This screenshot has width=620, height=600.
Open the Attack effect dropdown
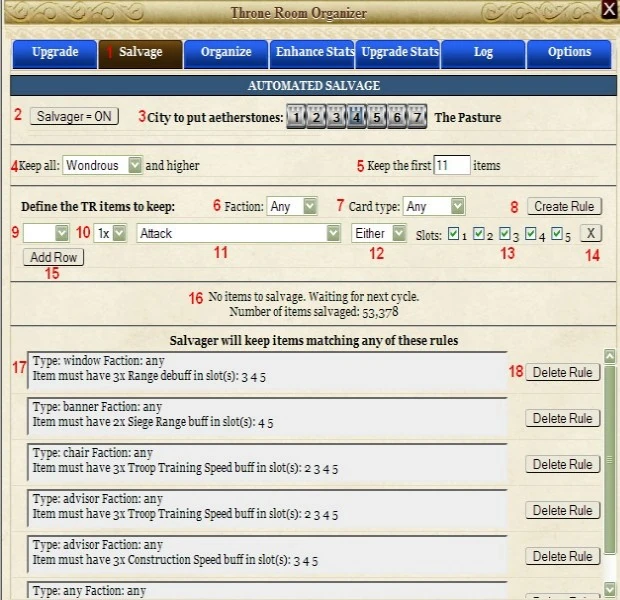(x=238, y=233)
